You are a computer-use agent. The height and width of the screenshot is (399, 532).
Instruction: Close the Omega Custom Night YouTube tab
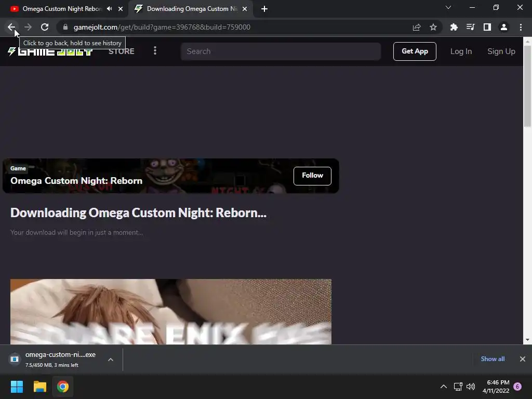[121, 9]
